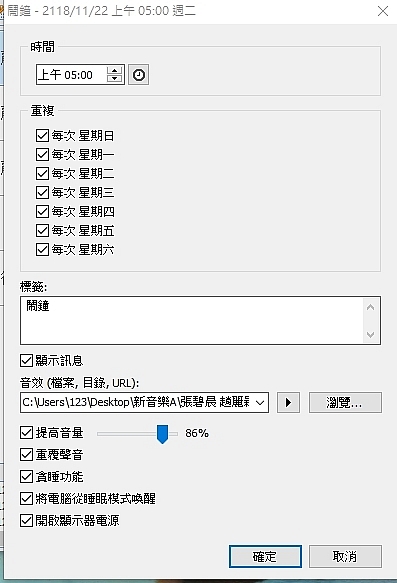Click label box scroll down arrow

click(x=370, y=334)
